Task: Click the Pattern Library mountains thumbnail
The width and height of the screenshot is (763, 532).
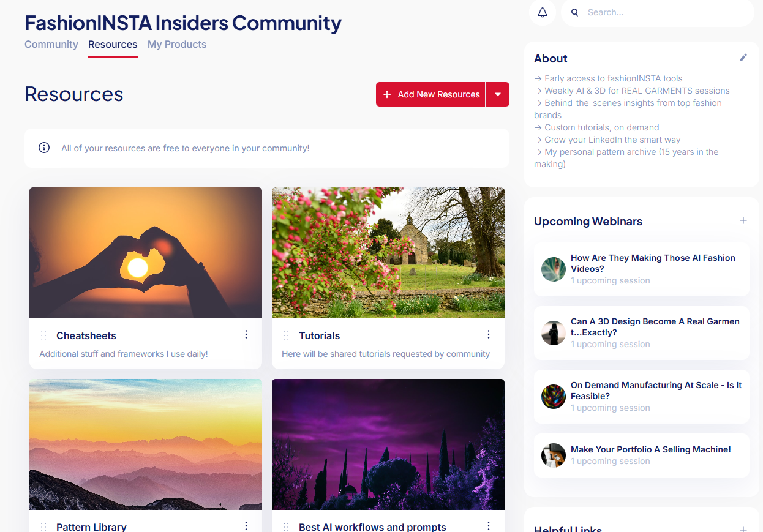Action: (x=146, y=444)
